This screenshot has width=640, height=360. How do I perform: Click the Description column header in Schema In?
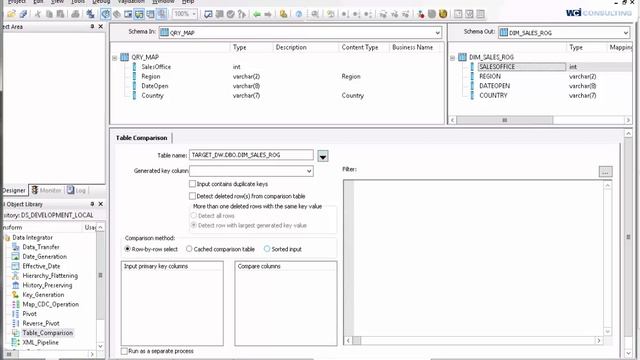tap(291, 47)
